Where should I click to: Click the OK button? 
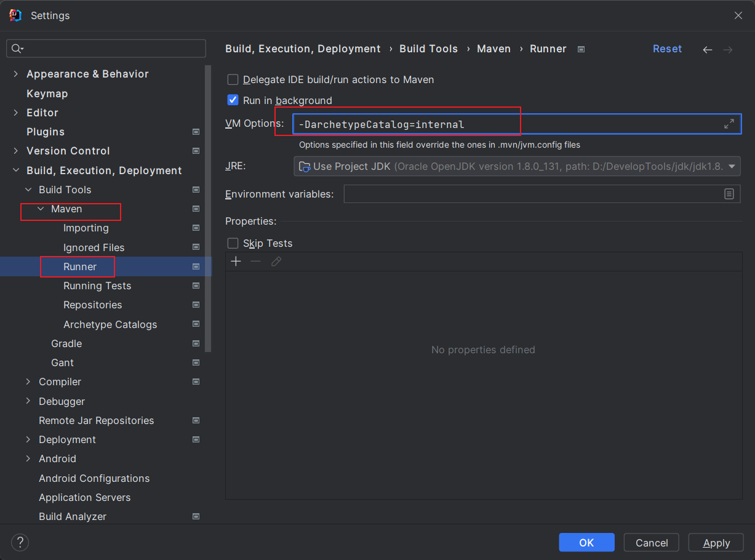586,542
